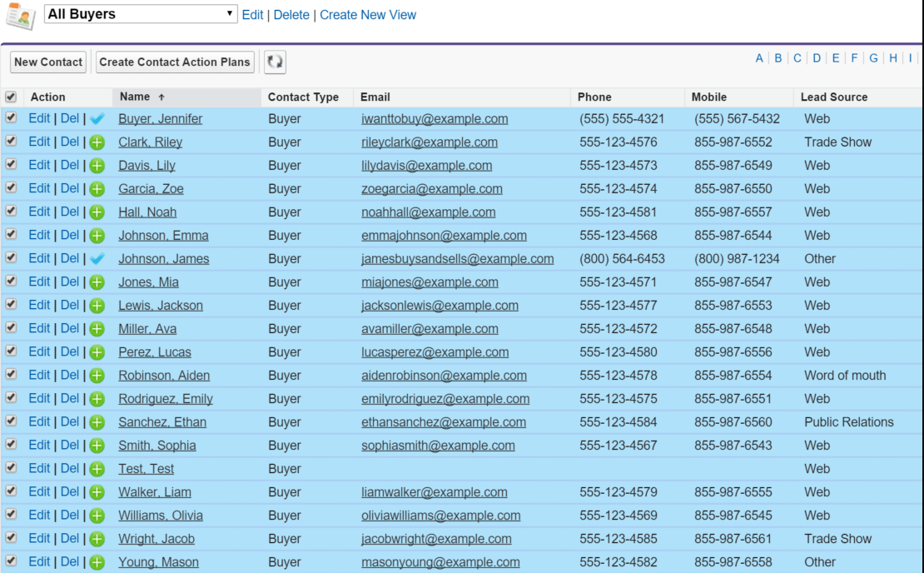Click green plus icon beside Clark, Riley
924x573 pixels.
pos(97,142)
